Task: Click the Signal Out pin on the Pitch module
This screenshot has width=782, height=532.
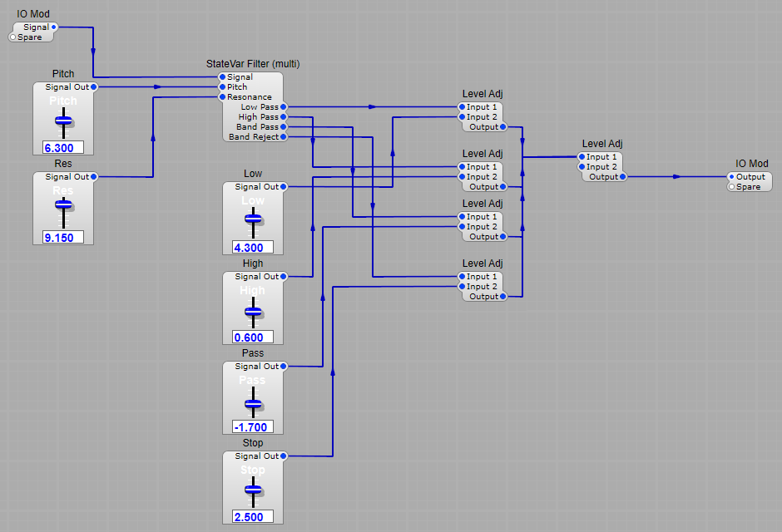Action: (x=92, y=86)
